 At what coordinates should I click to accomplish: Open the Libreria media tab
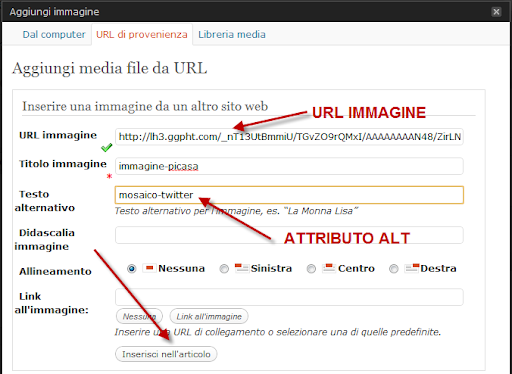(232, 34)
